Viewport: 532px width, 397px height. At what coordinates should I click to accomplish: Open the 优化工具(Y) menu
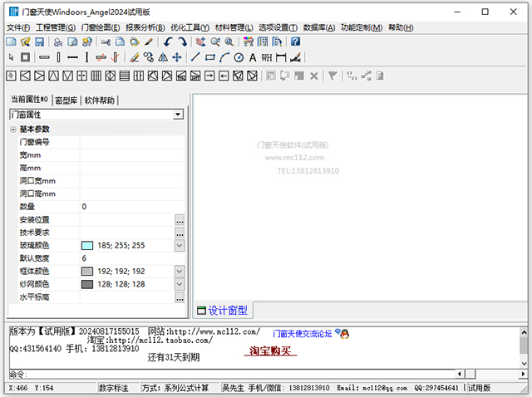(190, 27)
